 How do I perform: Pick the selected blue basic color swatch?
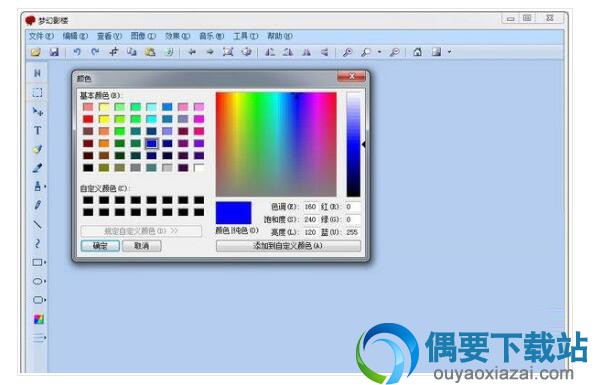pyautogui.click(x=152, y=144)
